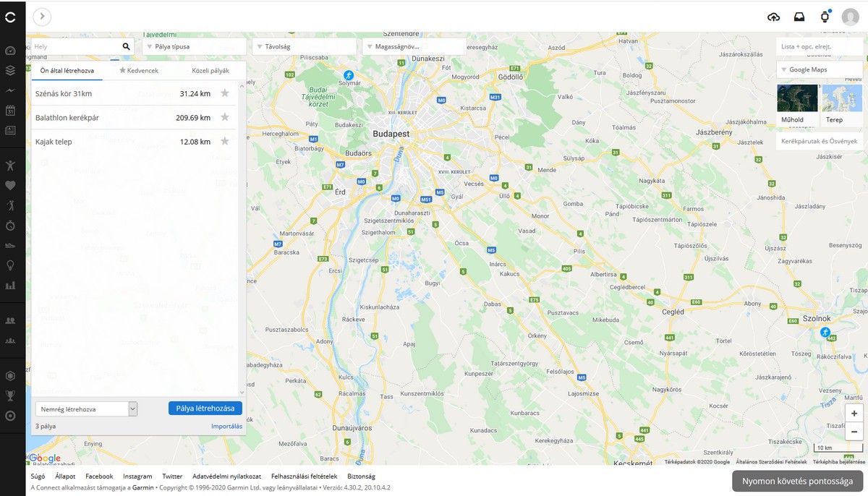Click the Garmin Connect logo icon
The height and width of the screenshot is (496, 868).
10,17
